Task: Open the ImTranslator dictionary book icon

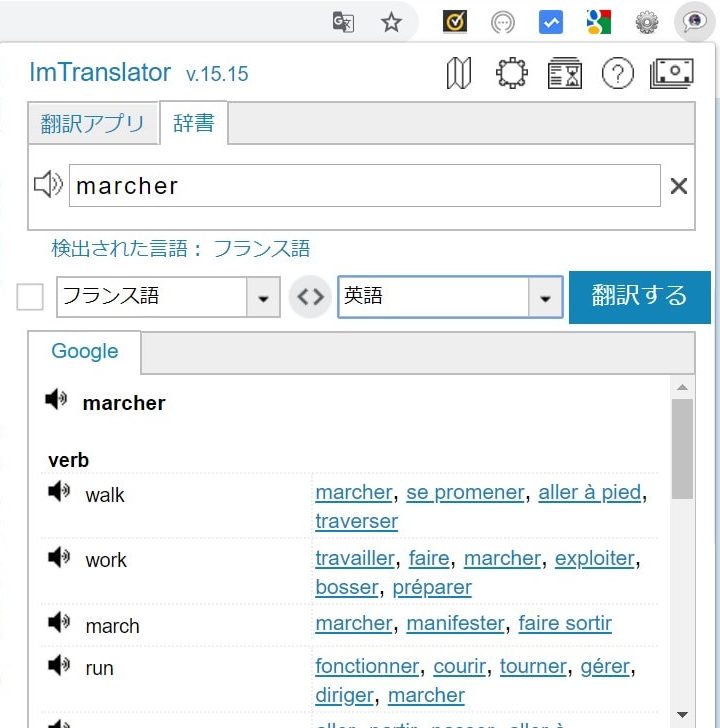Action: tap(458, 73)
